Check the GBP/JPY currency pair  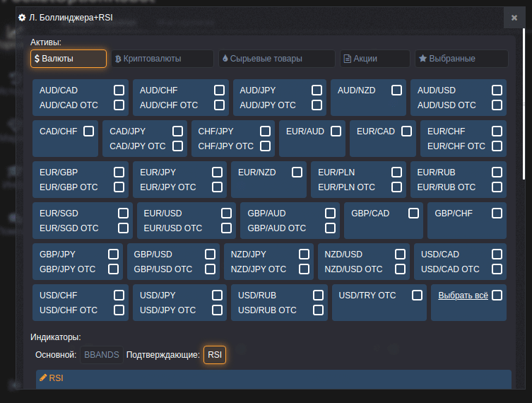coord(113,254)
